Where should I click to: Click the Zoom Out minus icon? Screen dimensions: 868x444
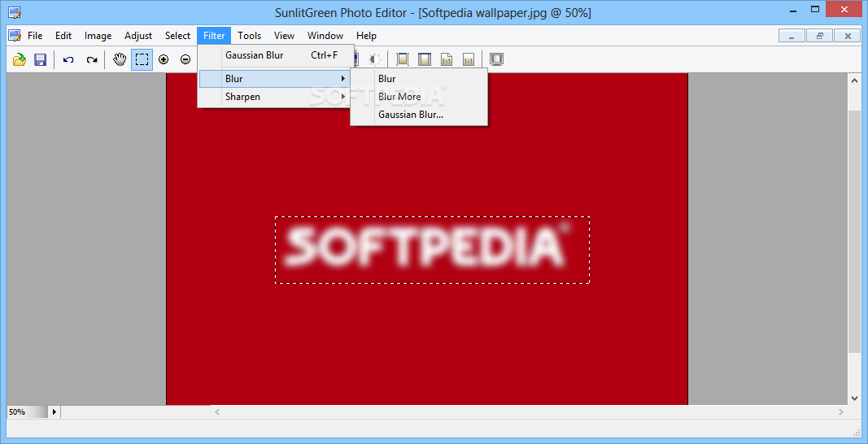pos(185,59)
